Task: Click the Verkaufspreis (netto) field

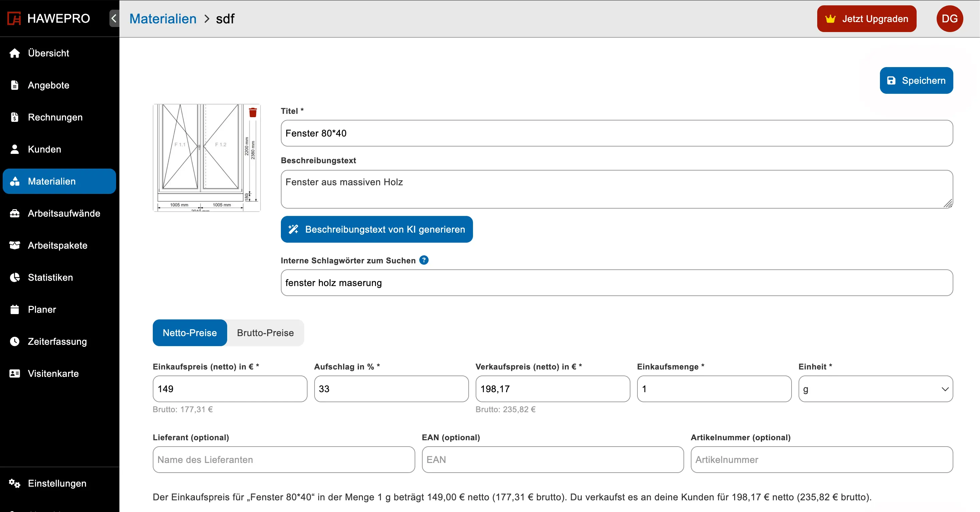Action: pos(552,389)
